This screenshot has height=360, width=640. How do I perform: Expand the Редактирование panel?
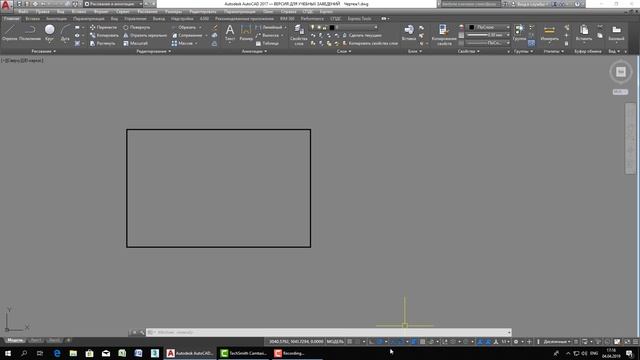click(x=153, y=51)
